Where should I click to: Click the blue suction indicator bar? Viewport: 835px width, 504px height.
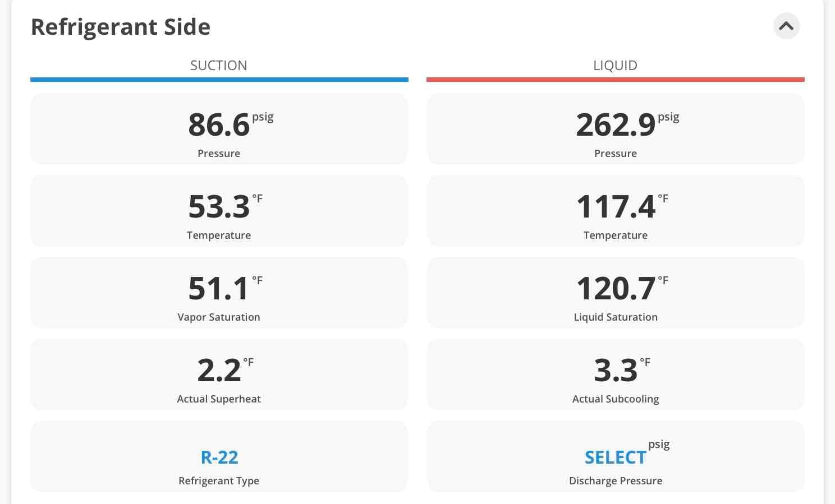(x=219, y=80)
